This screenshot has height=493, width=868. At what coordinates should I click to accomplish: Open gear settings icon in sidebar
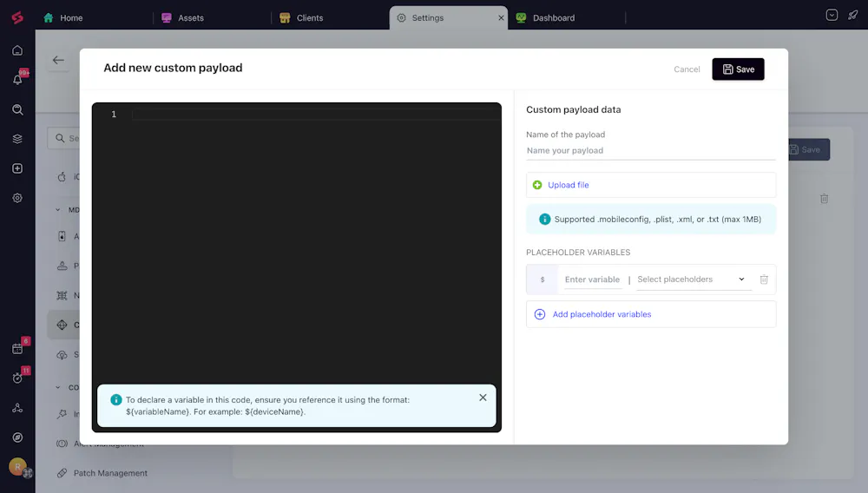click(17, 198)
